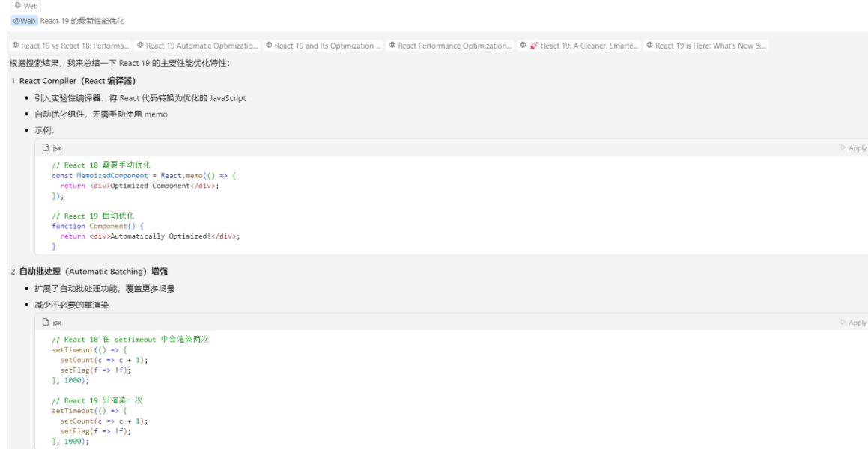Viewport: 868px width, 449px height.
Task: Click globe icon of 'React 19 is Here' source
Action: coord(649,46)
